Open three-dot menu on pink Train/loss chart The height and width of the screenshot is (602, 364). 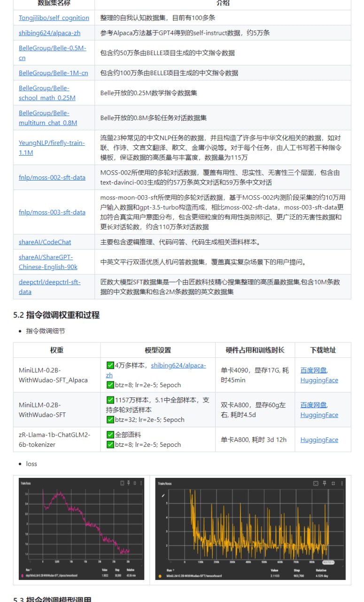coord(141,483)
